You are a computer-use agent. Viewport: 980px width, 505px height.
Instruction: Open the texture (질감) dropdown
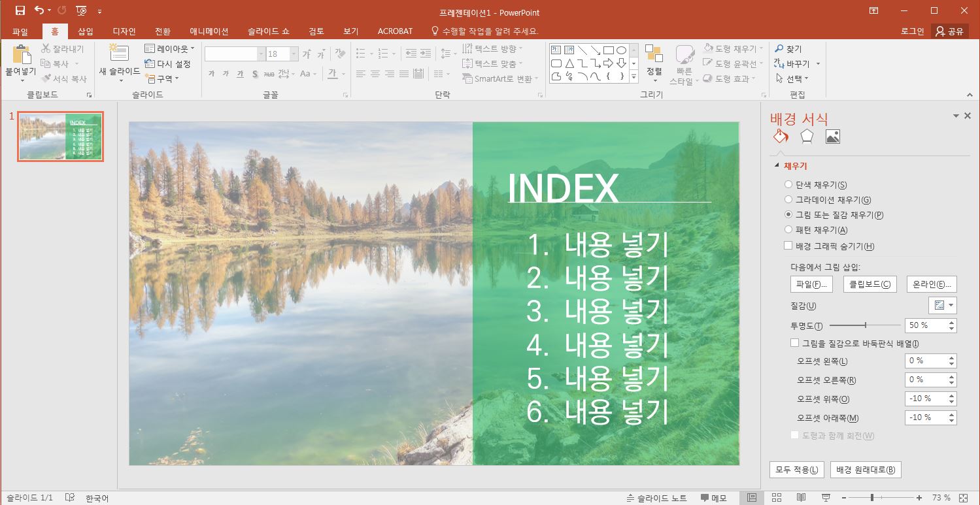pos(942,305)
